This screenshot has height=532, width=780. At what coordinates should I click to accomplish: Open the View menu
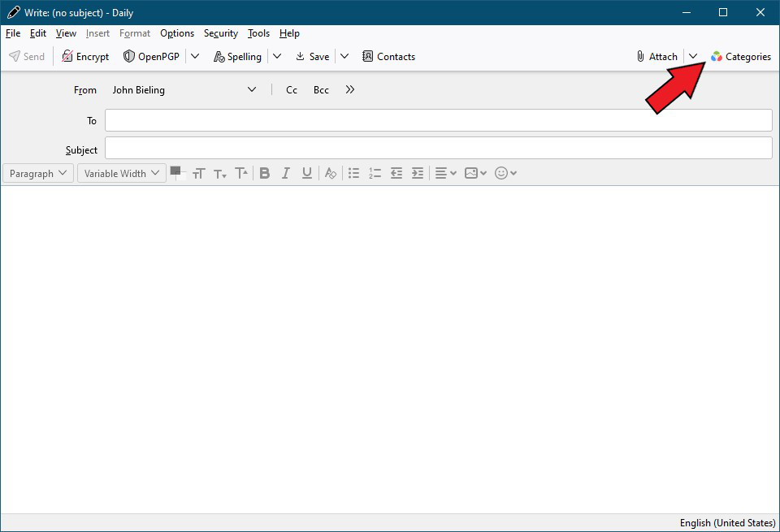click(x=66, y=33)
